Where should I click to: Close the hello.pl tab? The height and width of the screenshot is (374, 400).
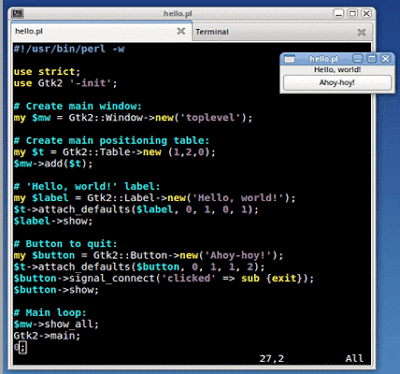click(181, 31)
